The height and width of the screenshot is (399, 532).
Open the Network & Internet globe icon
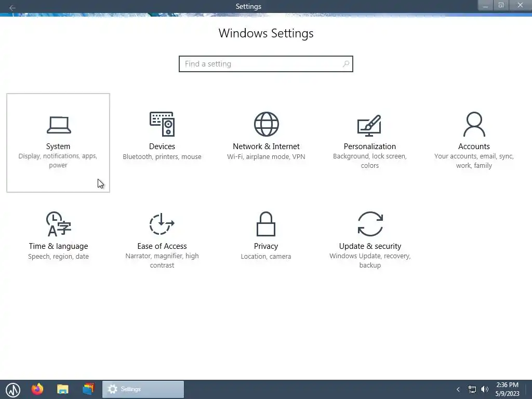(x=267, y=124)
